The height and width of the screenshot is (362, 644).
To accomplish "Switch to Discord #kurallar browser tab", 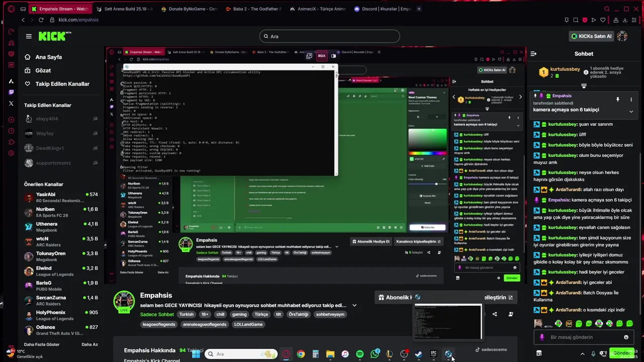I will point(382,9).
